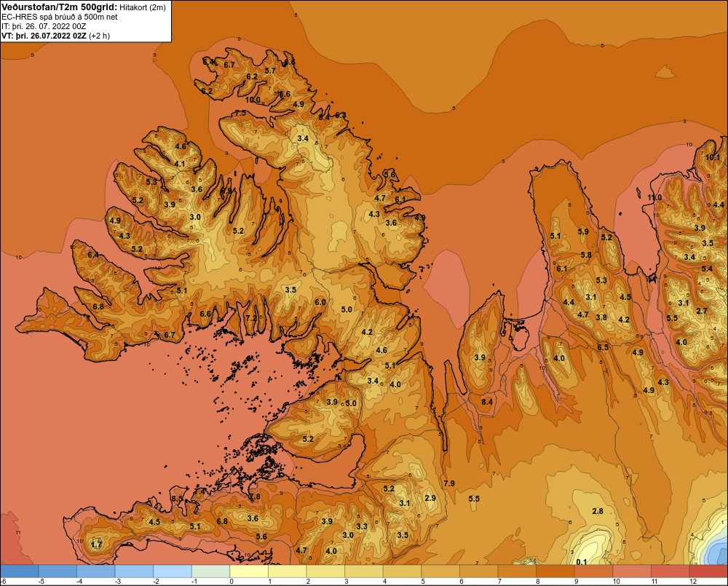Click the 2.8 temperature value

pos(598,511)
